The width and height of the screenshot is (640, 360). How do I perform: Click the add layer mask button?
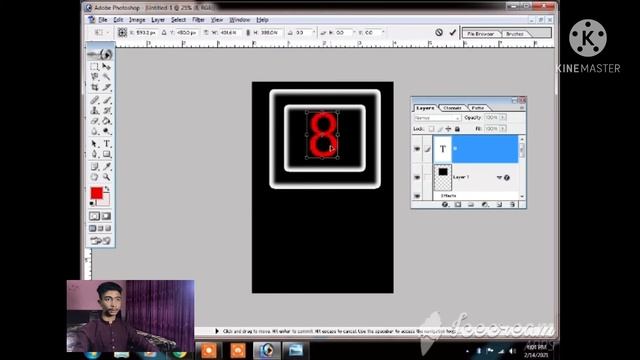point(458,204)
